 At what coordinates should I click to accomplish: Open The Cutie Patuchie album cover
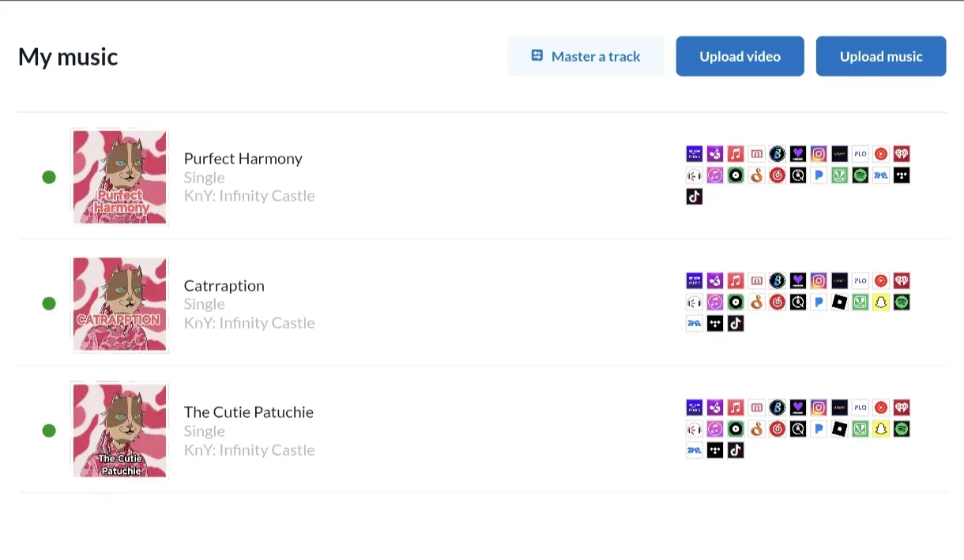point(120,430)
